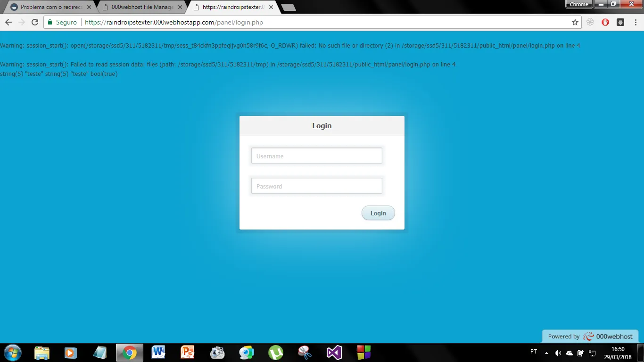Click the download arrow extension icon
This screenshot has height=362, width=644.
click(x=620, y=22)
